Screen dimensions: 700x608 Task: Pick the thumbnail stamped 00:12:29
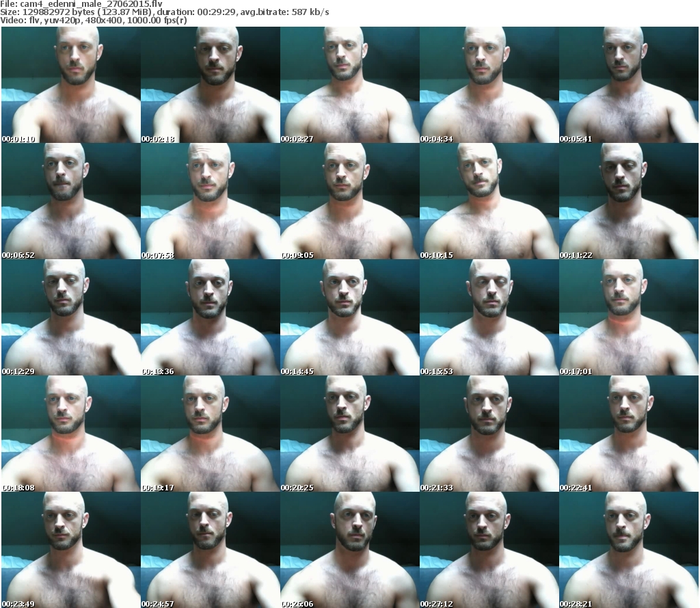pos(71,317)
